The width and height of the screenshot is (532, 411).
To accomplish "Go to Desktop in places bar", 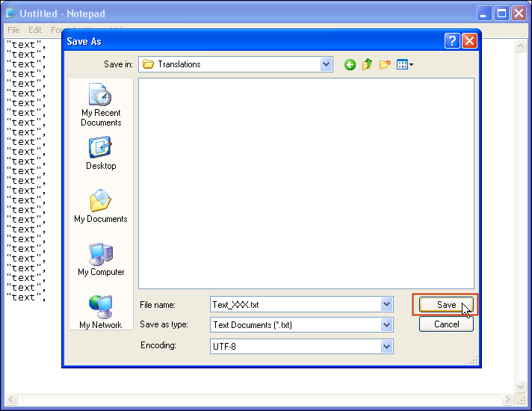I will (x=101, y=153).
